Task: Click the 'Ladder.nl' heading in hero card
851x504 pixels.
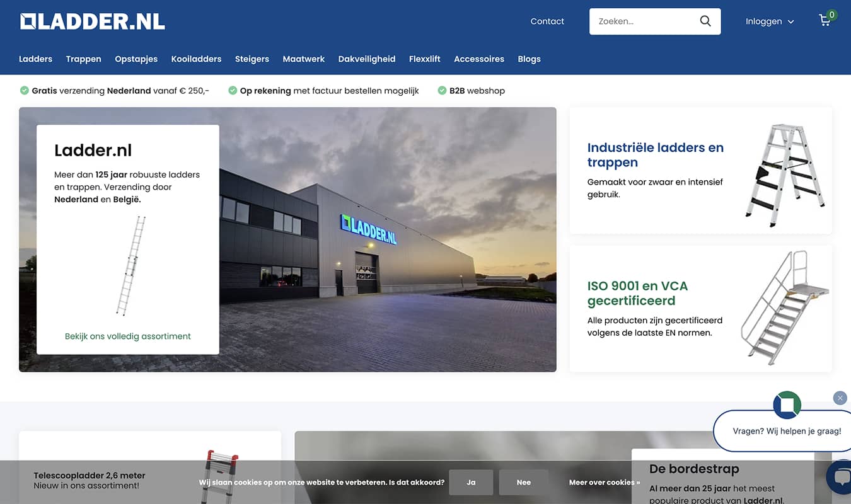Action: tap(93, 151)
